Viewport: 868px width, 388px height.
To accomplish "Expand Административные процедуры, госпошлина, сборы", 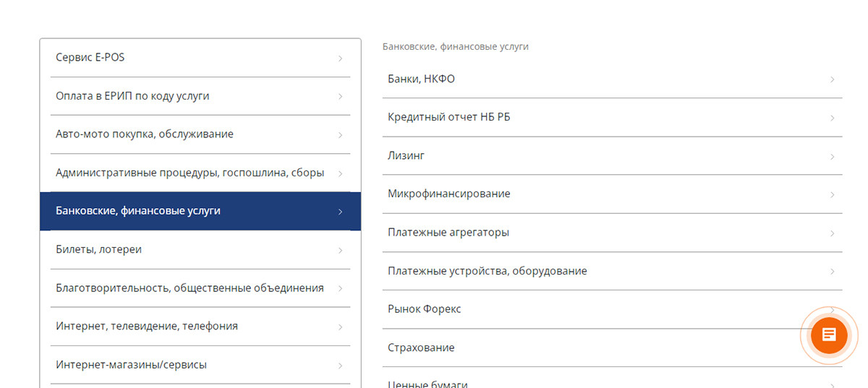I will (x=190, y=173).
